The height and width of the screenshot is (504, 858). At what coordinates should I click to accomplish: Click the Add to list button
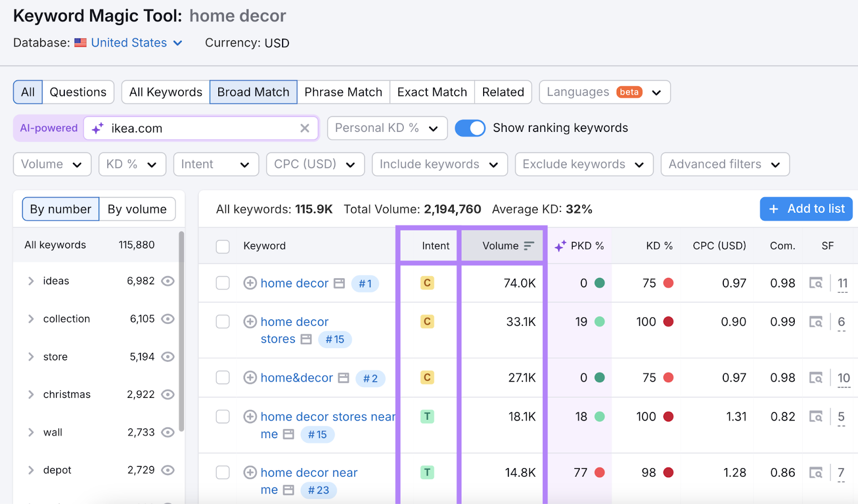tap(805, 209)
